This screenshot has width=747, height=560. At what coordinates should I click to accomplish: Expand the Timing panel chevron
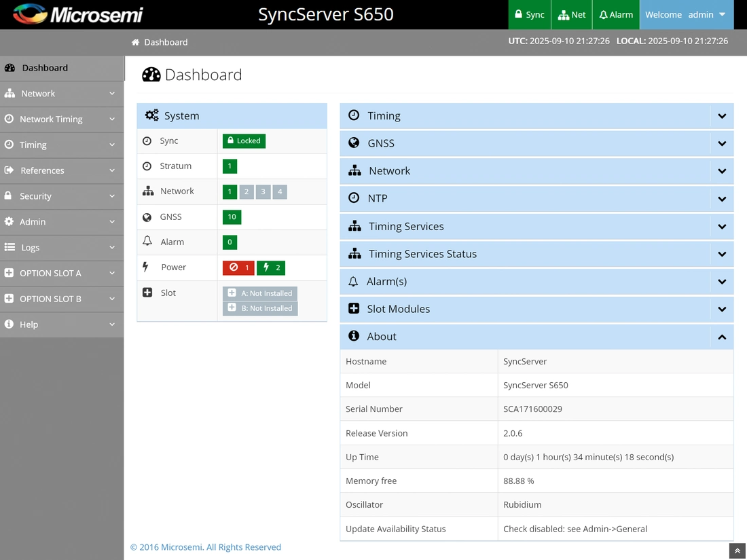[722, 115]
